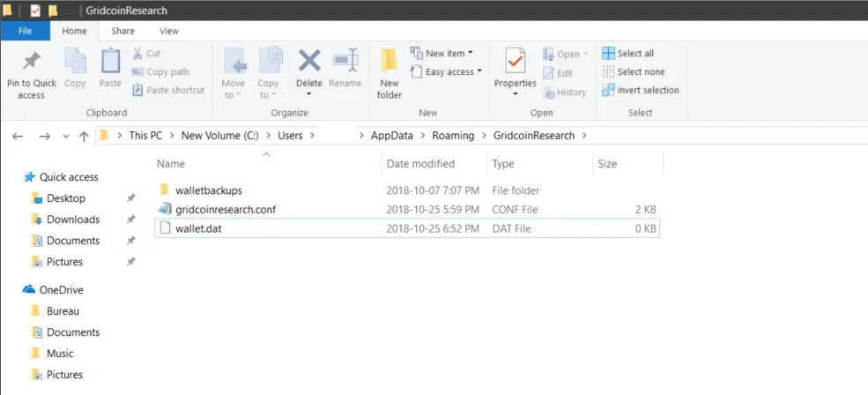Click the title bar Properties checkmark icon
Viewport: 868px width, 395px height.
click(35, 11)
